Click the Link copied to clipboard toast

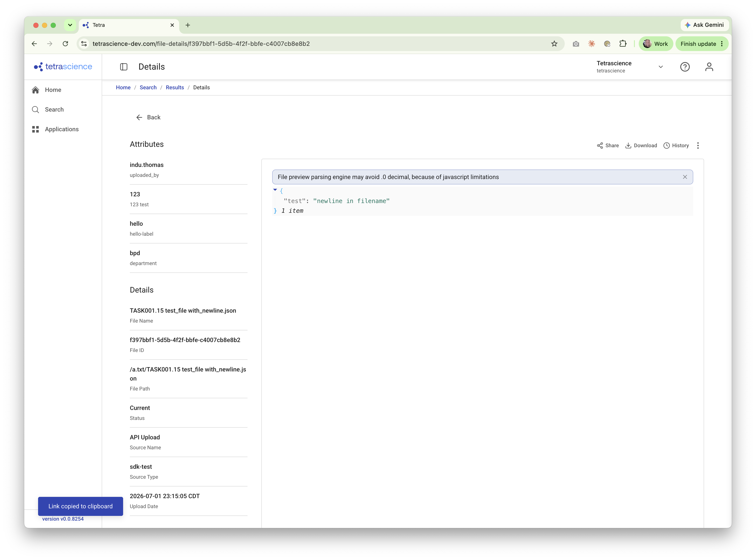80,506
